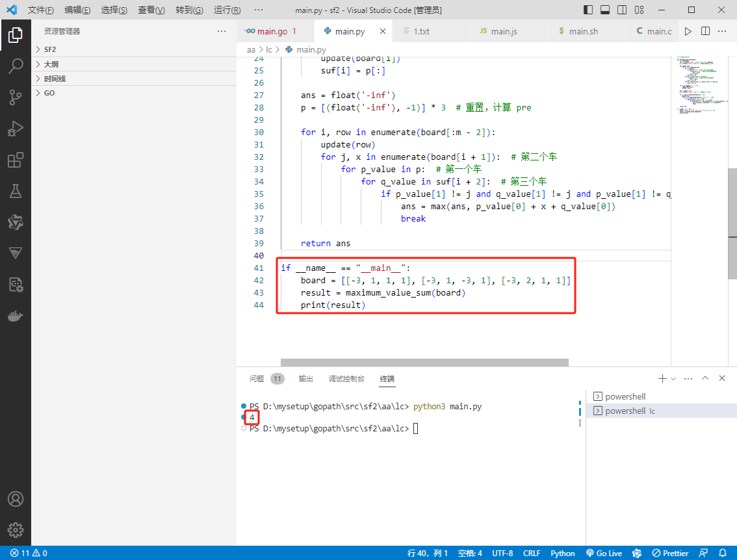Open terminal panel more actions
Viewport: 737px width, 560px height.
(x=688, y=379)
